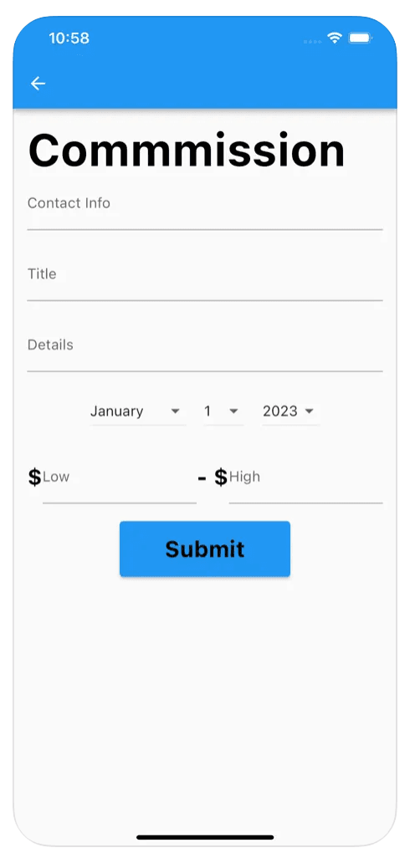415x868 pixels.
Task: Focus the High price field
Action: [306, 483]
